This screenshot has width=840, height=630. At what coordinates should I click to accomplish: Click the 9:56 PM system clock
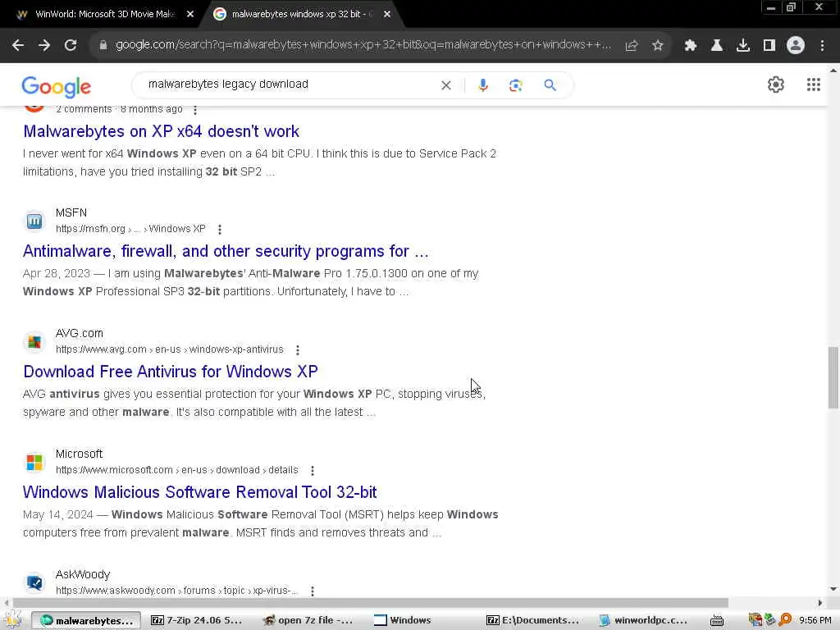(x=815, y=620)
